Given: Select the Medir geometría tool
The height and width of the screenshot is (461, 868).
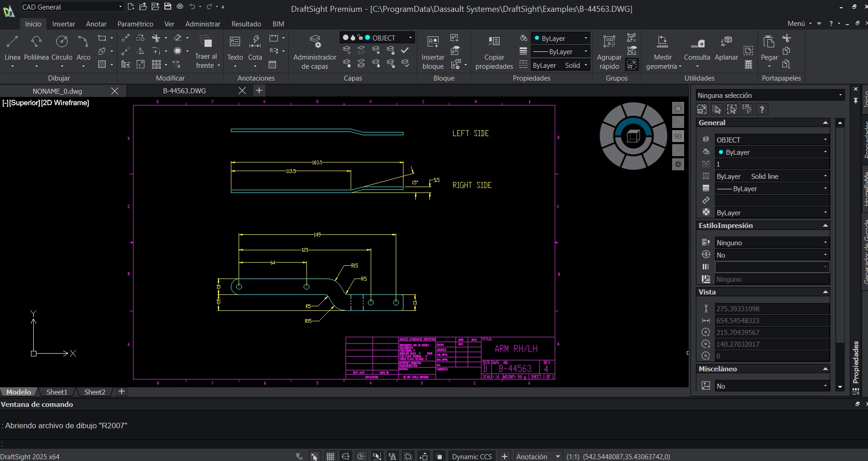Looking at the screenshot, I should [x=663, y=42].
